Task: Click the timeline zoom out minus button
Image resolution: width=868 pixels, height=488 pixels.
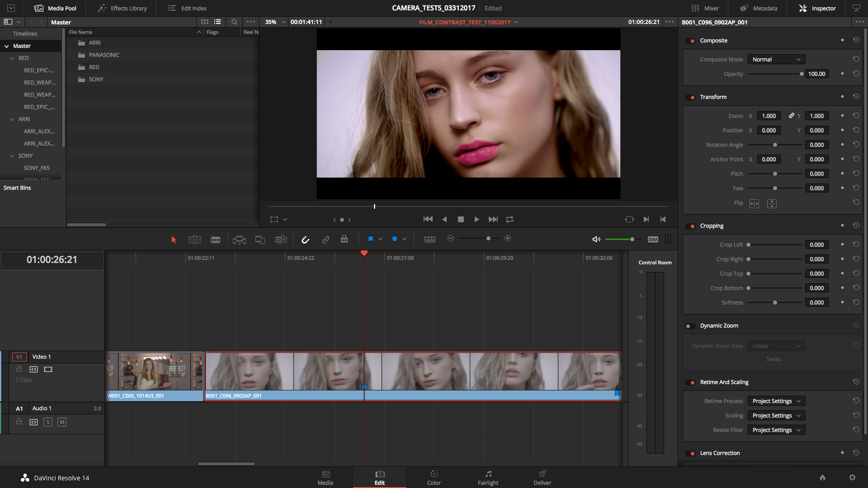Action: [451, 238]
